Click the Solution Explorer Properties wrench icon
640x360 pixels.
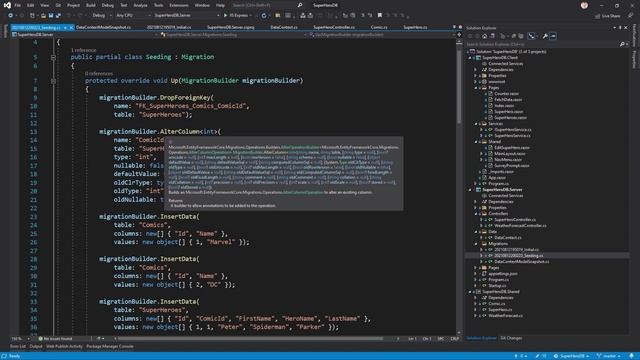pyautogui.click(x=545, y=36)
